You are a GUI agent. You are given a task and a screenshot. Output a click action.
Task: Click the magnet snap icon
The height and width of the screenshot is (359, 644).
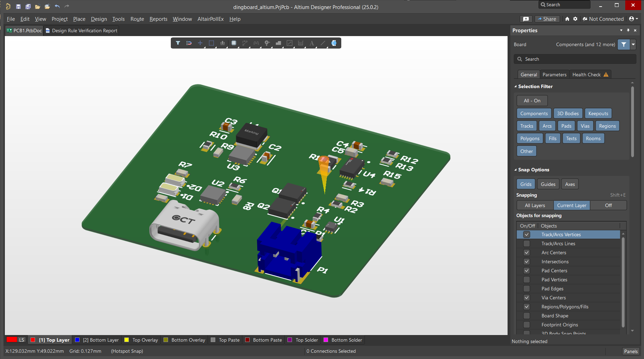189,43
